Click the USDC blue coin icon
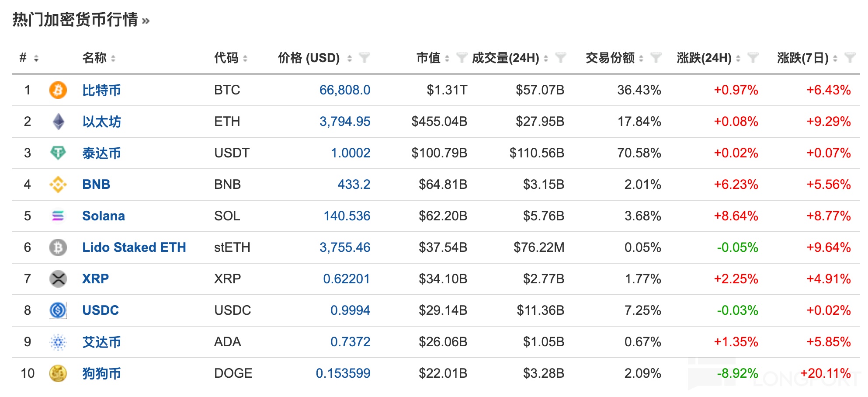Viewport: 868px width, 397px height. click(58, 310)
